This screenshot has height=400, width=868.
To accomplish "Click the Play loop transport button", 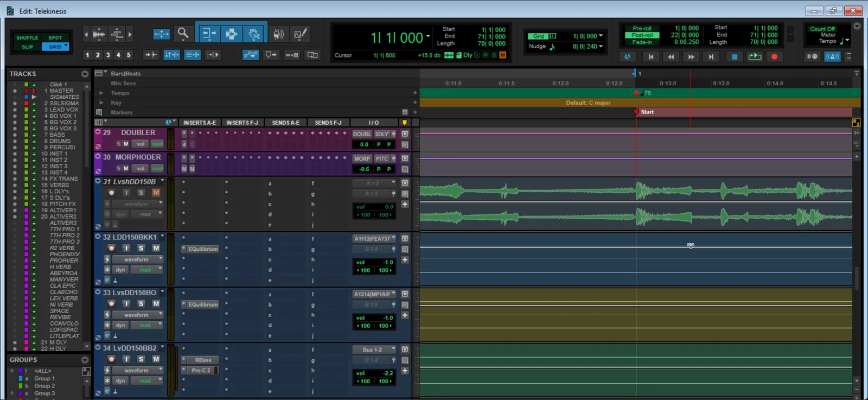I will (x=754, y=56).
